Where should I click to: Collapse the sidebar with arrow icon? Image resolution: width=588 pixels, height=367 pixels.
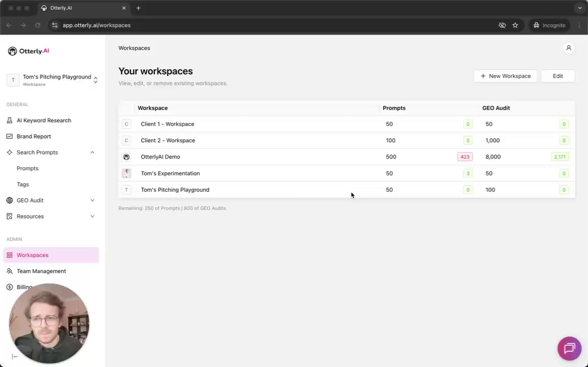coord(15,357)
